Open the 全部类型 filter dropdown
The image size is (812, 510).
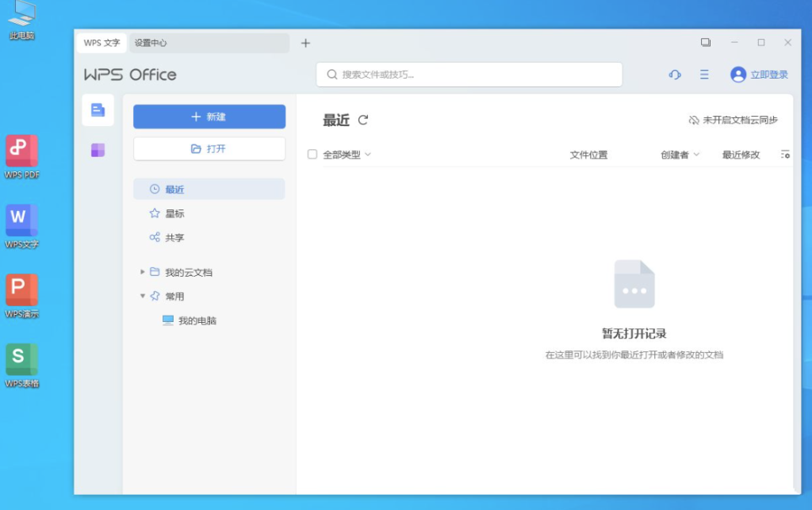tap(347, 155)
